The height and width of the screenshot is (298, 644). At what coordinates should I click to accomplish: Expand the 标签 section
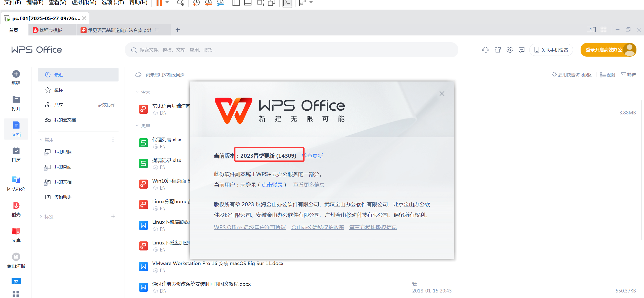(x=41, y=217)
